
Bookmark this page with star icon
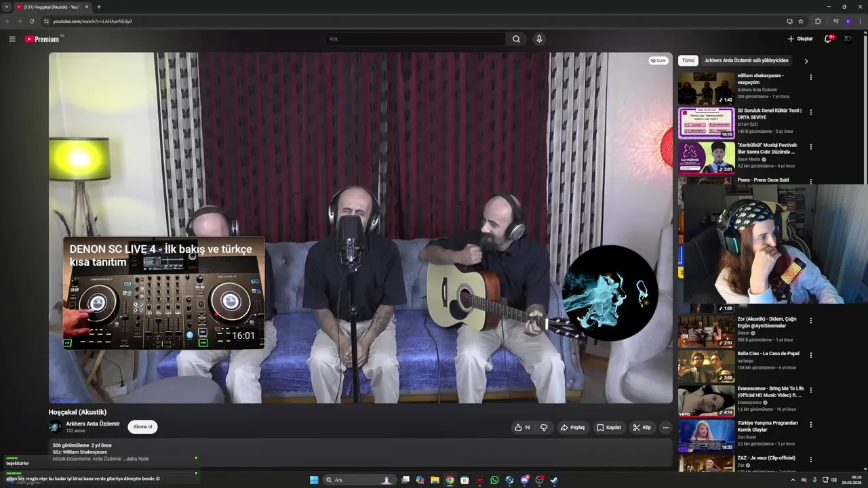[x=801, y=21]
